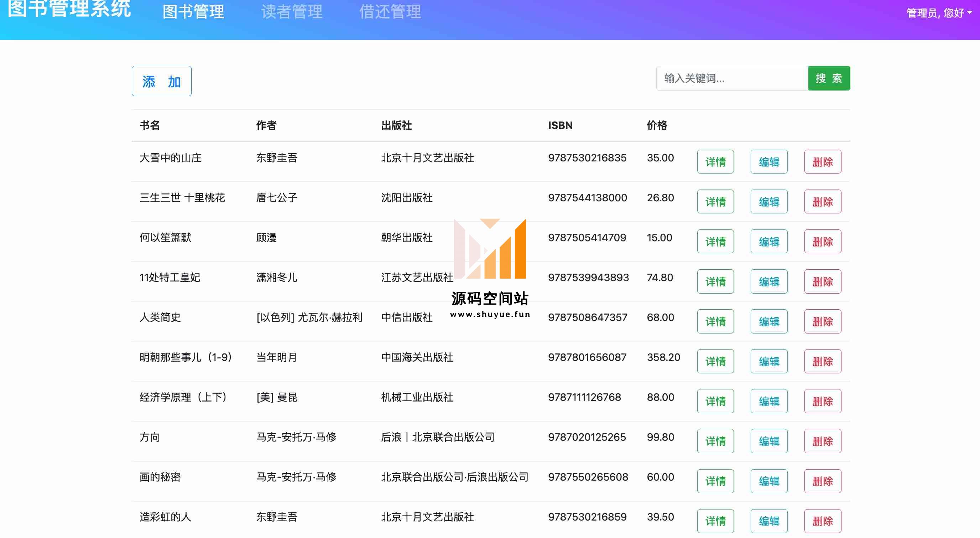Screen dimensions: 980x538
Task: Select the publisher cell 沈阳出版社
Action: coord(407,198)
